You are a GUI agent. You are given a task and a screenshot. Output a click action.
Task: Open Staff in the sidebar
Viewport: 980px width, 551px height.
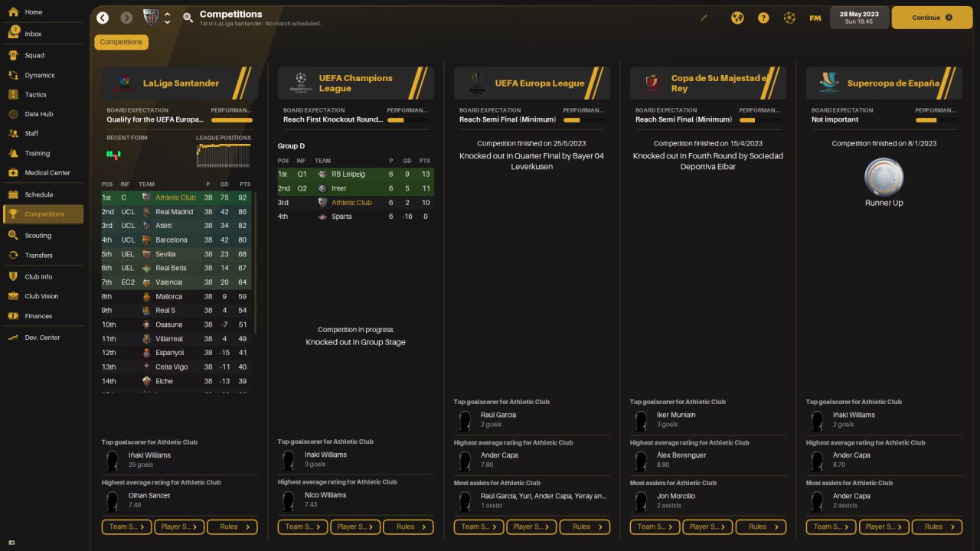pyautogui.click(x=43, y=133)
